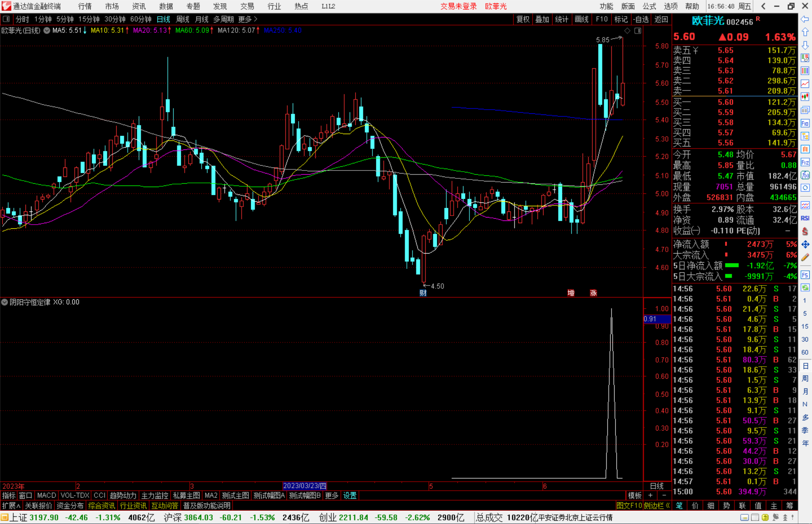
Task: Click the 图文F10 link
Action: 629,506
